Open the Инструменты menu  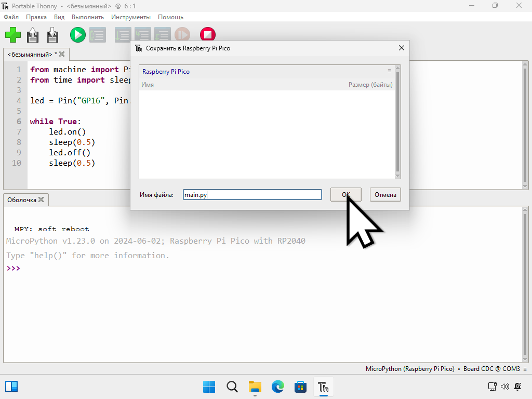point(130,17)
